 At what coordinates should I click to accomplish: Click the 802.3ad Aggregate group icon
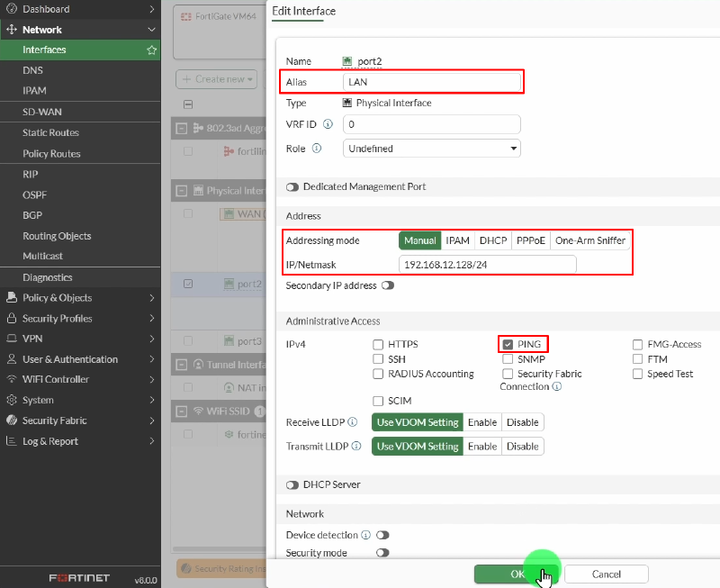[x=198, y=128]
